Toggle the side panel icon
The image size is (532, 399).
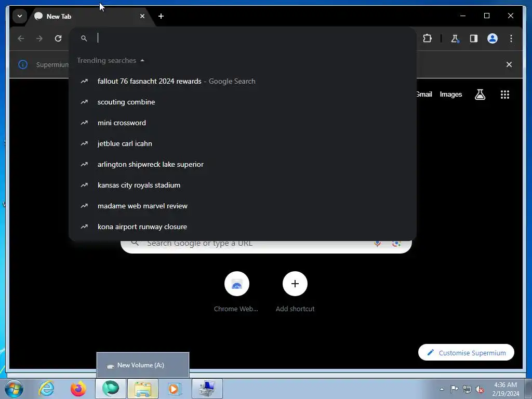click(474, 38)
